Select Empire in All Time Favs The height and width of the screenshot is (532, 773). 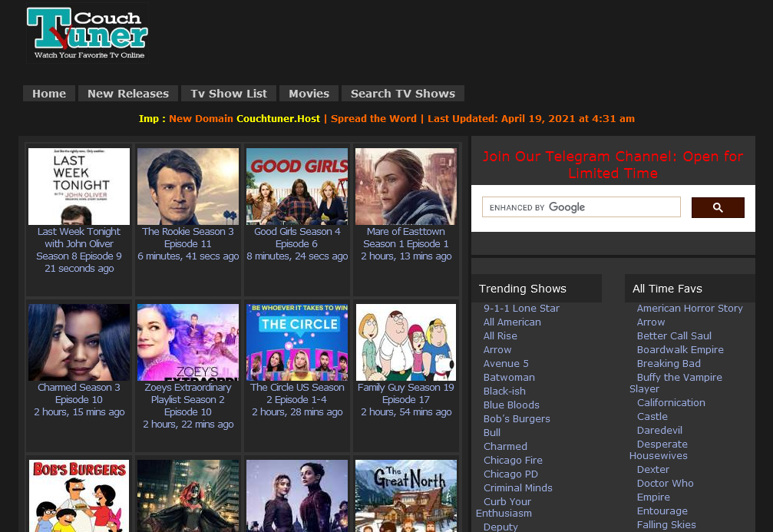tap(653, 497)
